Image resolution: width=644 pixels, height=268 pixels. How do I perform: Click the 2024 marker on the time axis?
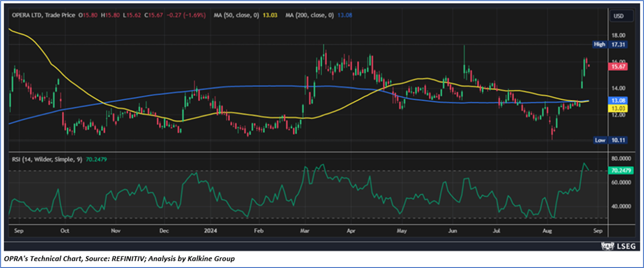[211, 231]
